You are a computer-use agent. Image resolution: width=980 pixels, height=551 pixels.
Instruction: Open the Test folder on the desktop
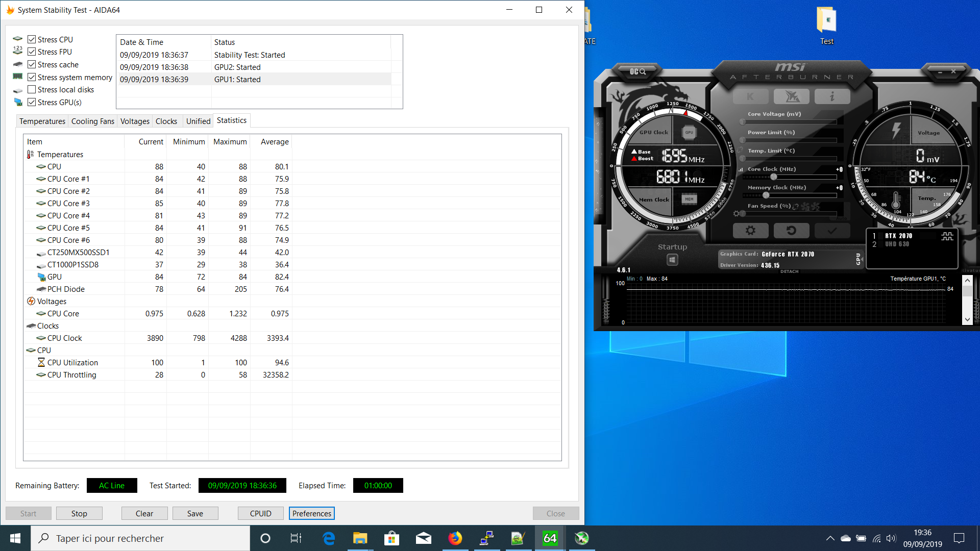click(x=826, y=26)
